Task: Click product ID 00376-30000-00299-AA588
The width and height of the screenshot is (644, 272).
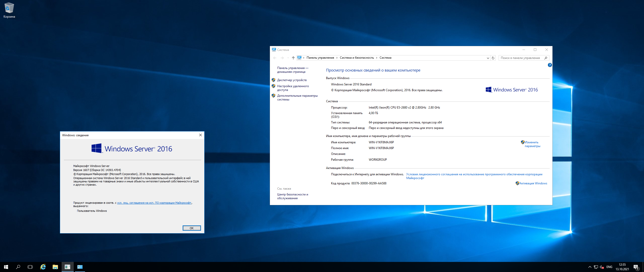Action: [x=369, y=183]
